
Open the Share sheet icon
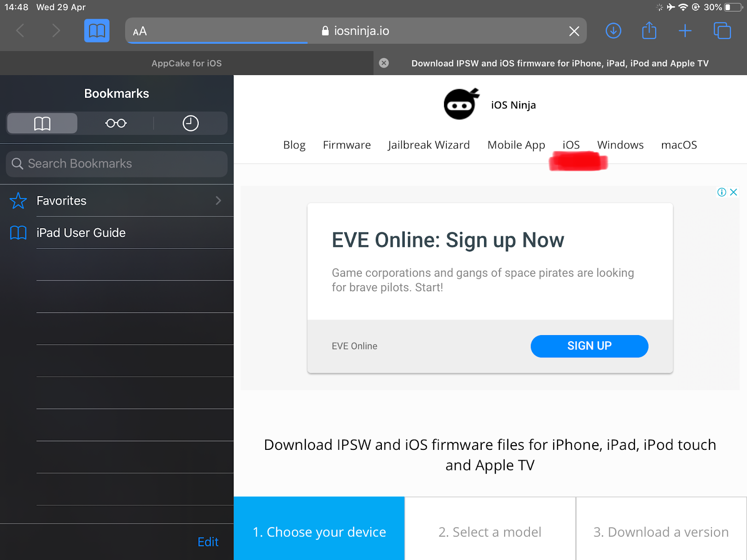tap(649, 30)
